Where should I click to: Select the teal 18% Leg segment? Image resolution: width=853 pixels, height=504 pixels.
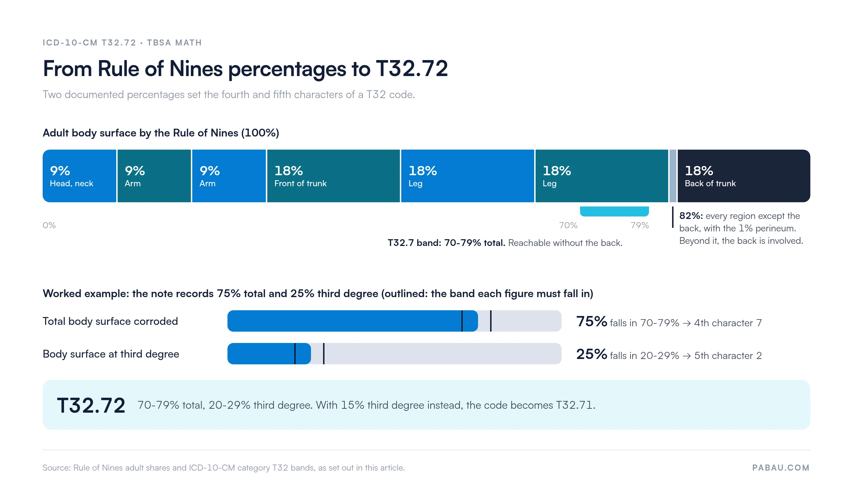tap(602, 176)
